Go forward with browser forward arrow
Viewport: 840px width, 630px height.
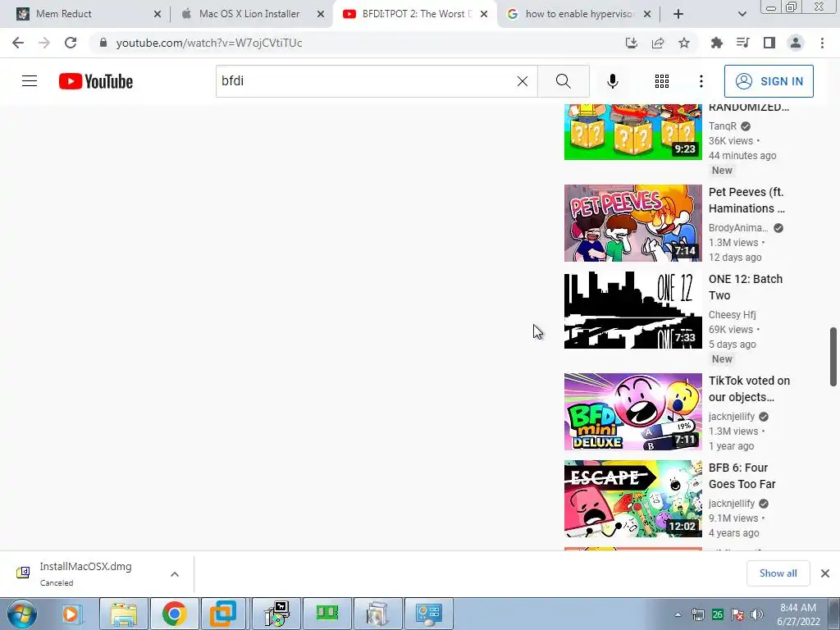click(44, 43)
